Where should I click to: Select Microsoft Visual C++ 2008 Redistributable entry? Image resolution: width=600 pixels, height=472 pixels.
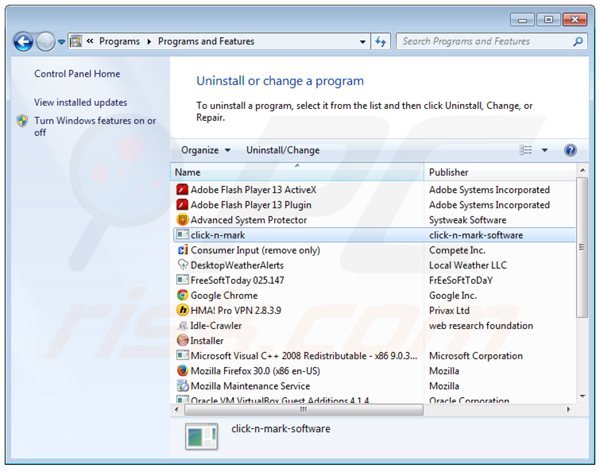coord(304,356)
